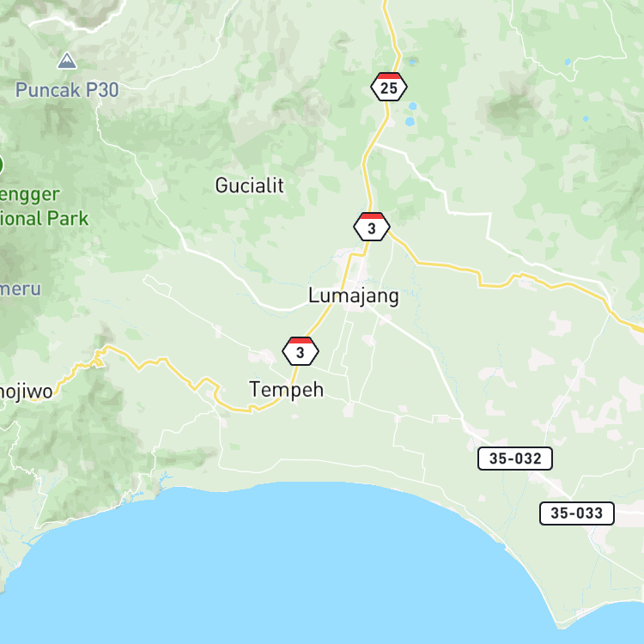Select the 35-032 road marker

(x=515, y=459)
